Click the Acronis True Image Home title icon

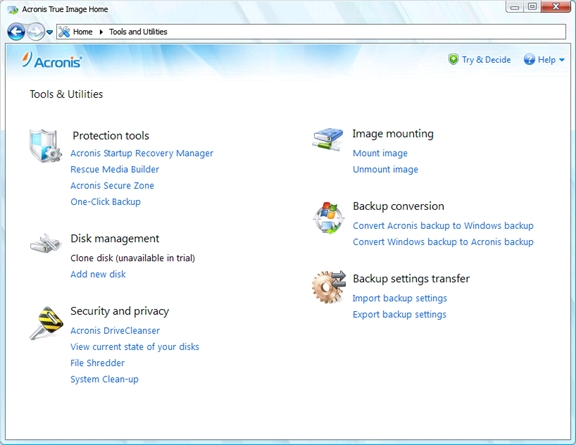pyautogui.click(x=13, y=10)
